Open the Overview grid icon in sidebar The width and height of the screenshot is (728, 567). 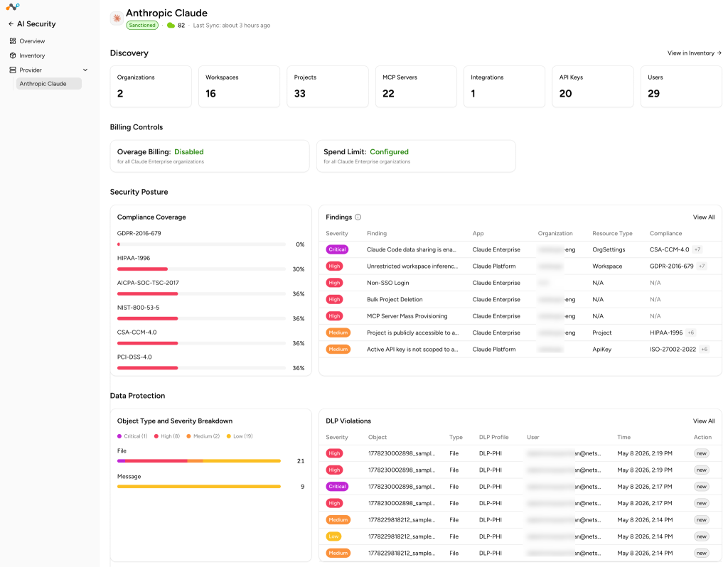(13, 40)
